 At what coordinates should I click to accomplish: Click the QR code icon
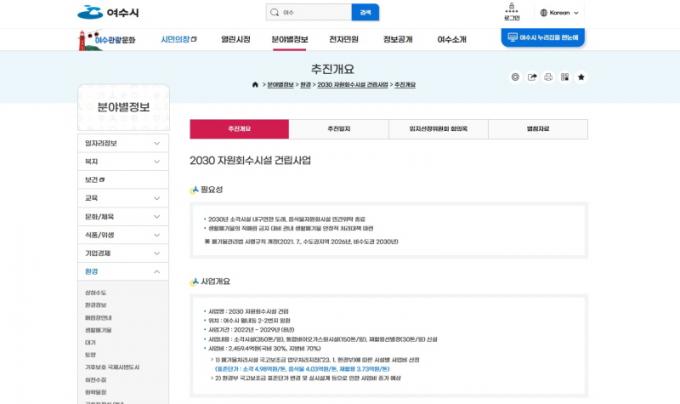pyautogui.click(x=564, y=77)
